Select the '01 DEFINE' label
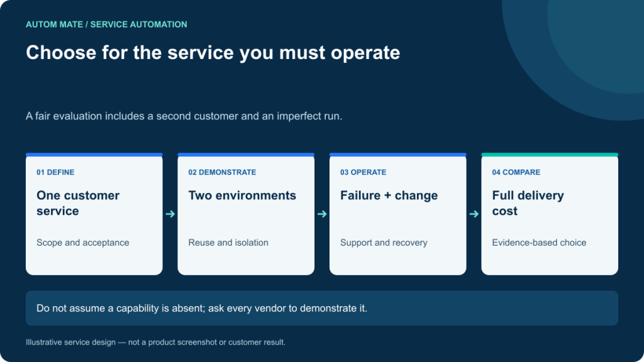 coord(55,172)
